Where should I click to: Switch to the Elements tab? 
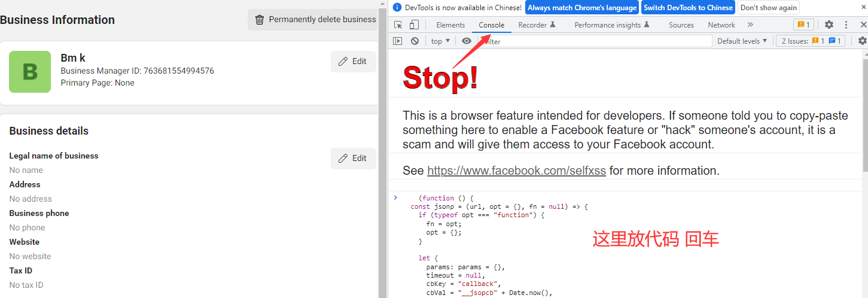(x=450, y=25)
